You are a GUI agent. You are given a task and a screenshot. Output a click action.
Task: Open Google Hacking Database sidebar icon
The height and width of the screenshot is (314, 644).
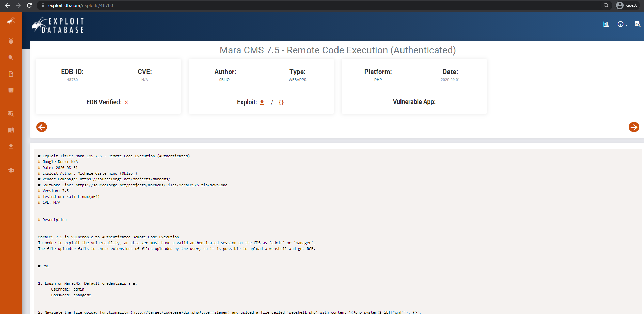[11, 58]
